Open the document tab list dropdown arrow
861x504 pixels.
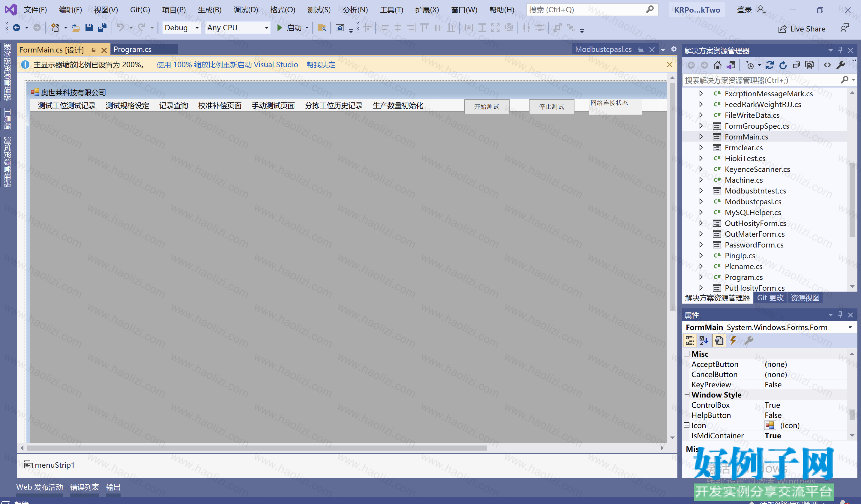(663, 50)
